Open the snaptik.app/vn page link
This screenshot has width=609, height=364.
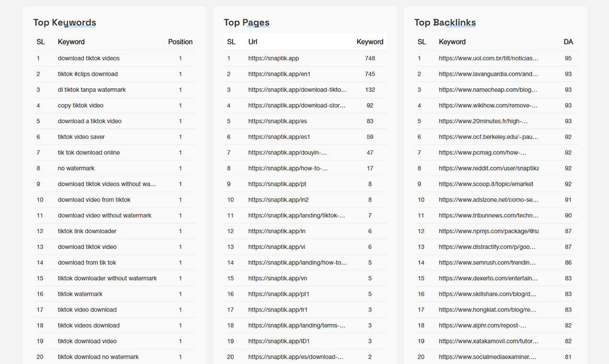(278, 278)
